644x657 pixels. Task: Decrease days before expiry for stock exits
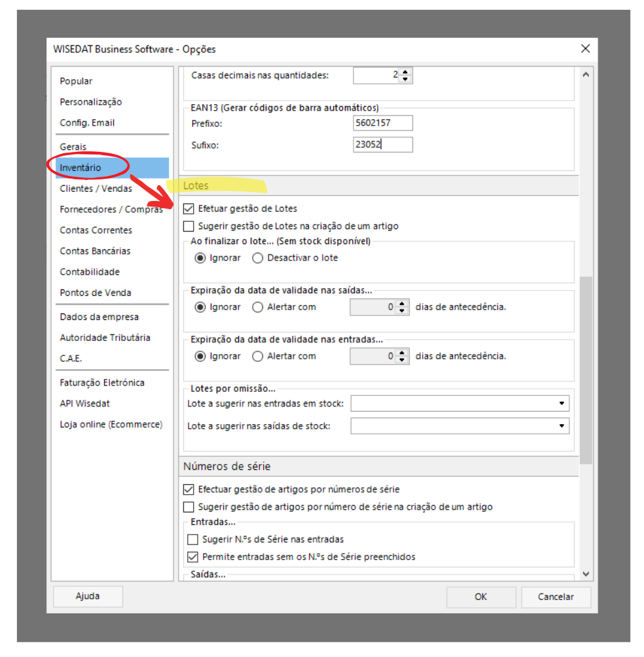(x=403, y=311)
